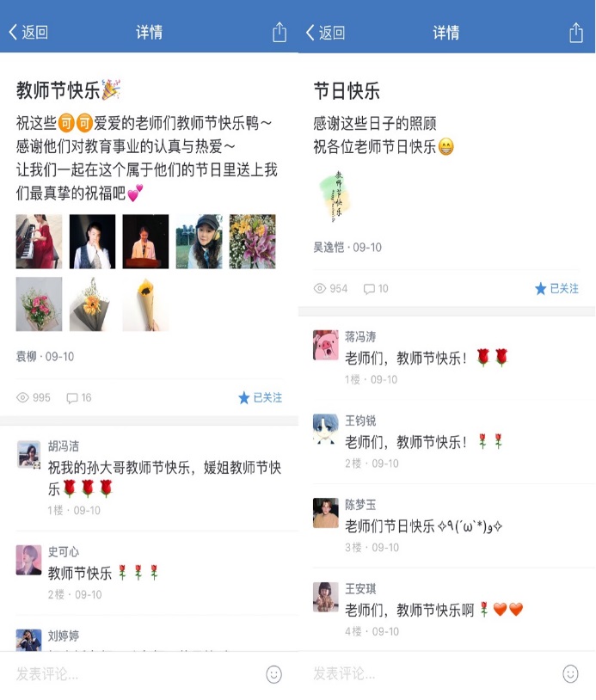Toggle 已关注 follow star on 吴逸恺's post
Image resolution: width=596 pixels, height=700 pixels.
556,288
